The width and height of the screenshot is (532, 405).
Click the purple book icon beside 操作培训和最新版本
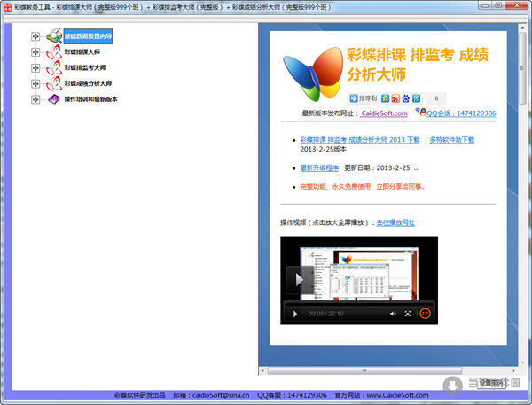[54, 99]
